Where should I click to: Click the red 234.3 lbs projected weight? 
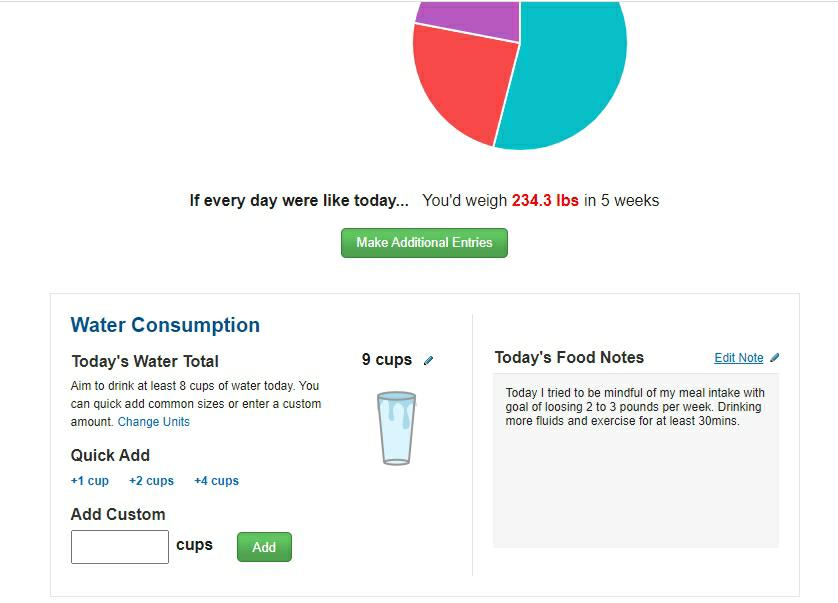[545, 200]
